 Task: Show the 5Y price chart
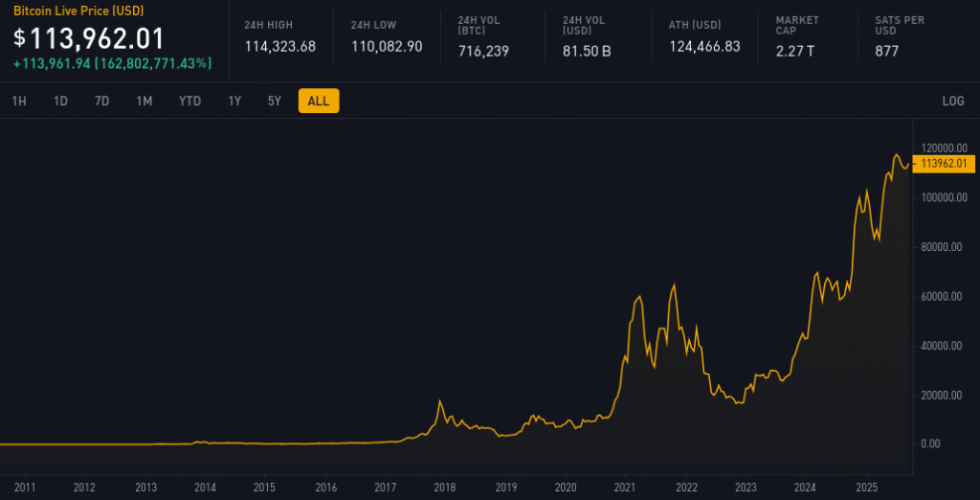click(275, 101)
